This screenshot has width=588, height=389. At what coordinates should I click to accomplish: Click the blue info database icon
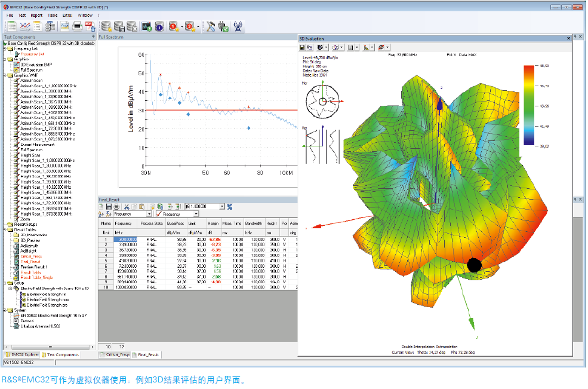tap(159, 26)
